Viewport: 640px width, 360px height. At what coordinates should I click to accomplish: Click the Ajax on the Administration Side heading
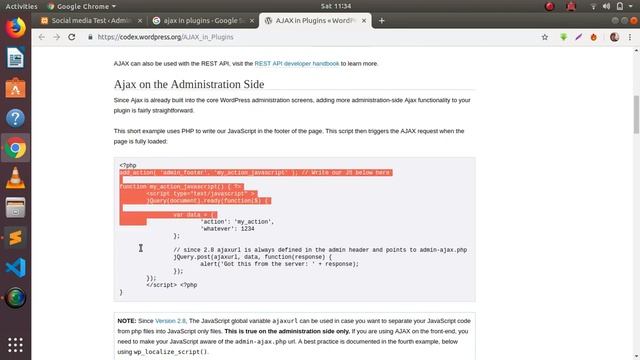pyautogui.click(x=189, y=84)
